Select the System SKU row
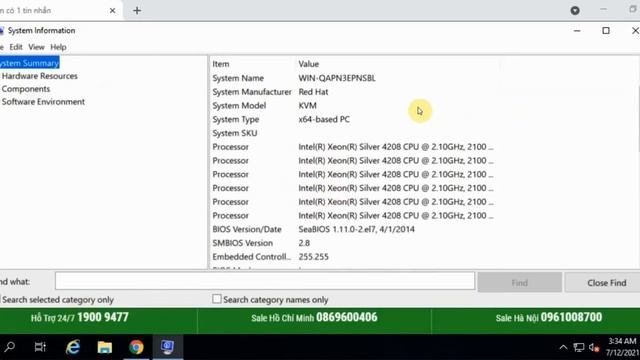Screen dimensions: 640x360 pos(353,133)
